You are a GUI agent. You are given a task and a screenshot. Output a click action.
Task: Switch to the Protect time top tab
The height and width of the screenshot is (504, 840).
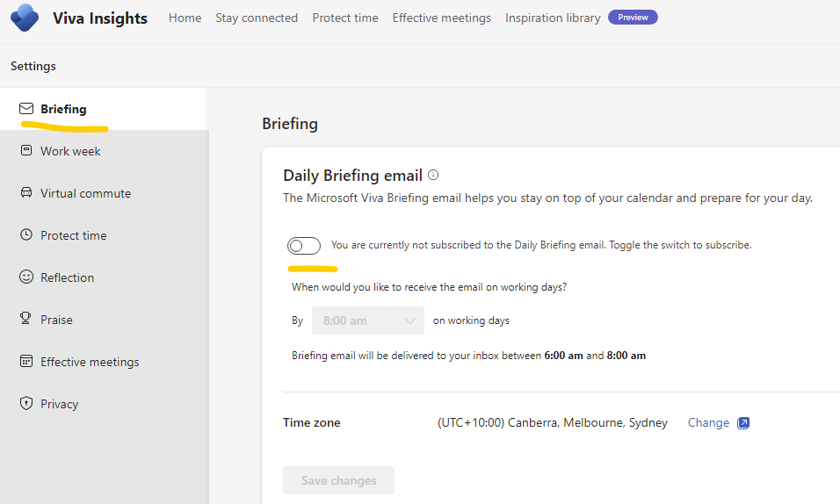tap(345, 18)
